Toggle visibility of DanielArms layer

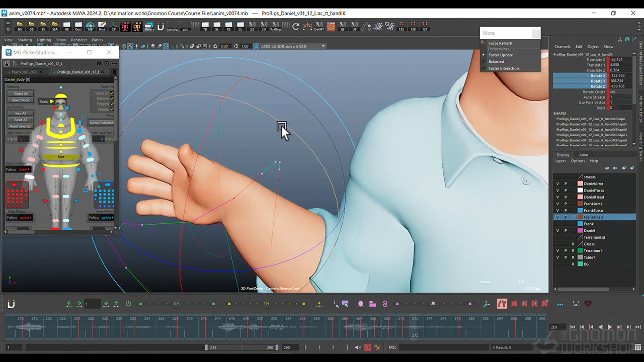(x=557, y=184)
